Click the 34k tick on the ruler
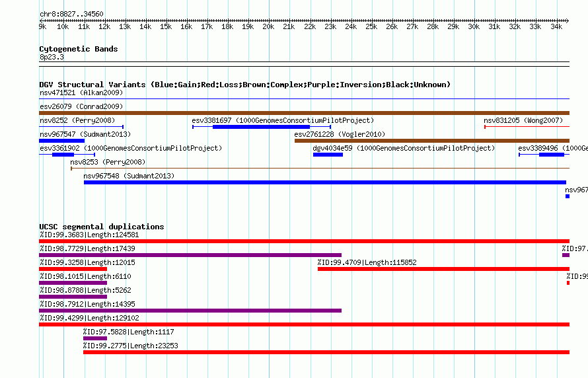The image size is (588, 378). pos(556,26)
